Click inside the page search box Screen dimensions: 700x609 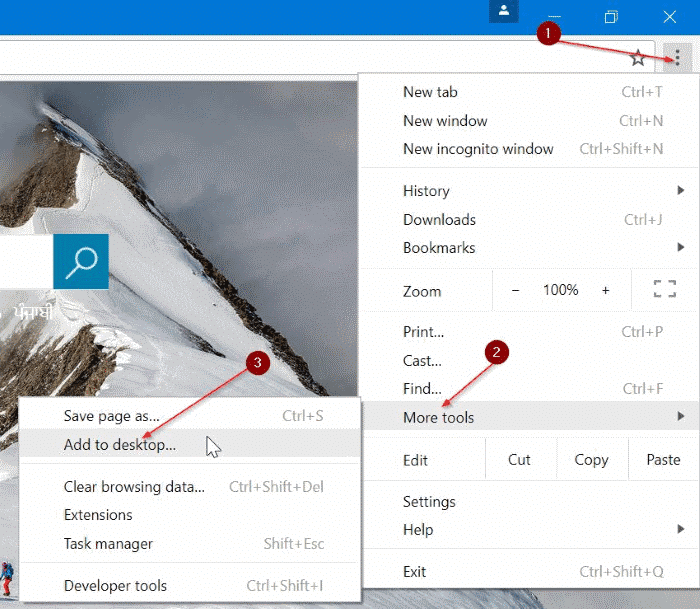(26, 262)
